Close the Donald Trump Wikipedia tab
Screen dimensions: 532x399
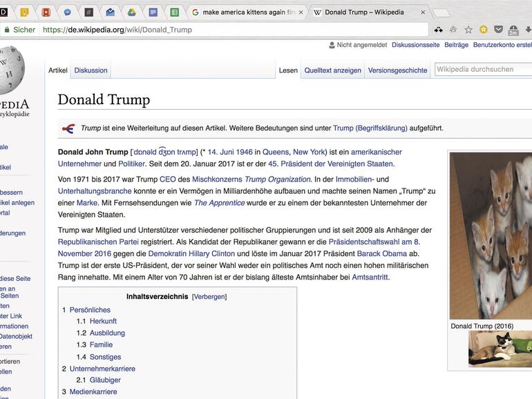423,12
